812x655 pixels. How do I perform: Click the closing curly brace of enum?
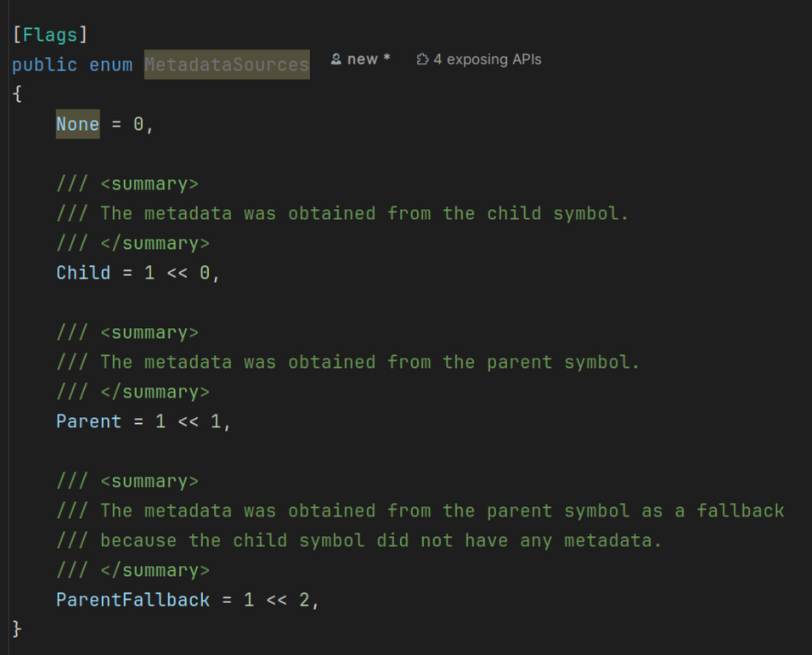17,630
